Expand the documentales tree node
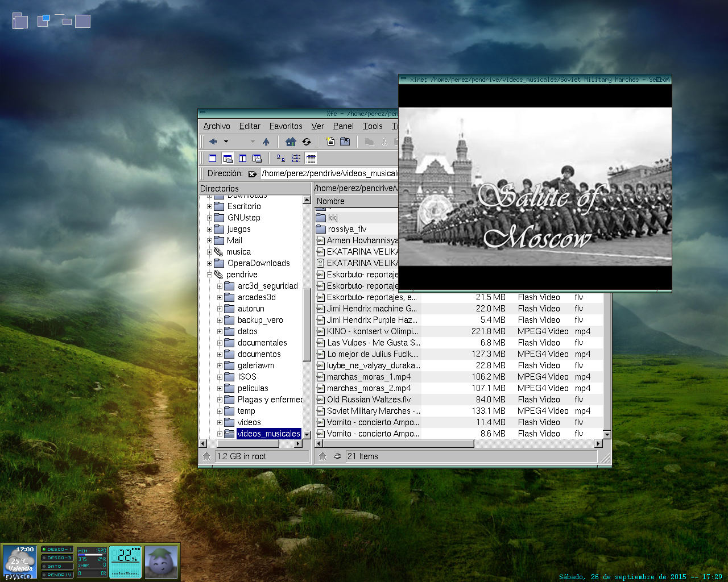 pos(220,343)
